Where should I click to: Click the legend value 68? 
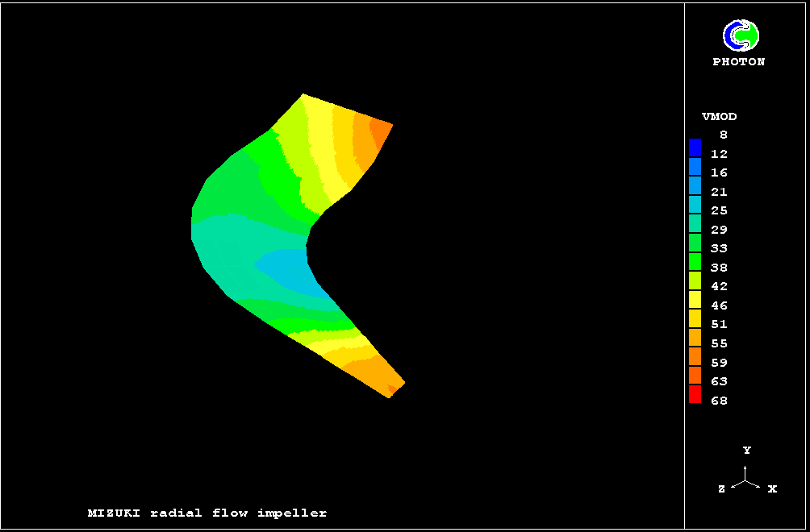tap(719, 401)
